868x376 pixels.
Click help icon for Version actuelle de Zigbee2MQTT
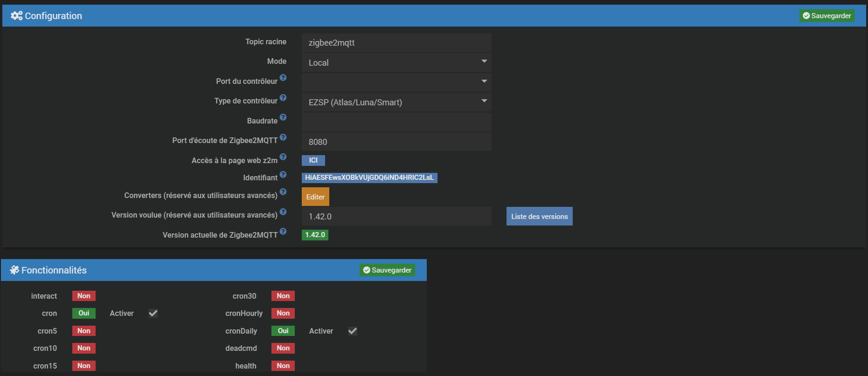coord(283,232)
